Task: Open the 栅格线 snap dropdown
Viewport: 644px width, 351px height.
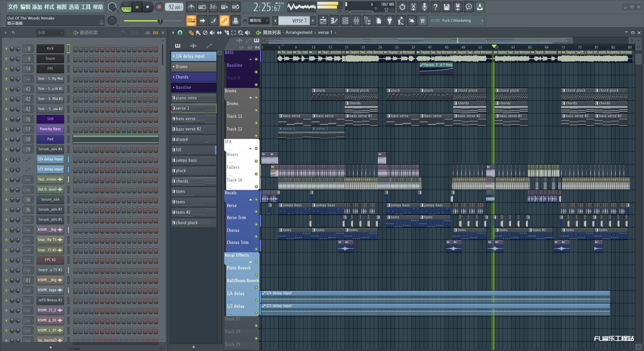Action: pos(258,21)
